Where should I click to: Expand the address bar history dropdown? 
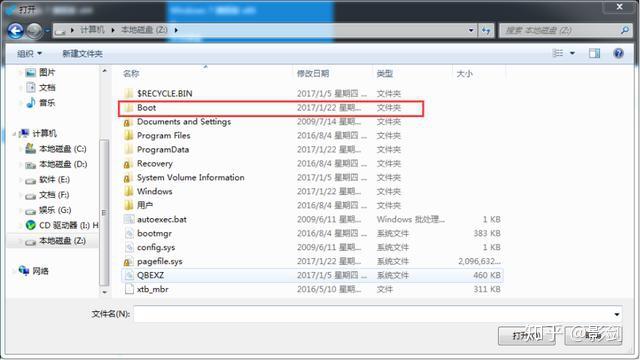(471, 30)
